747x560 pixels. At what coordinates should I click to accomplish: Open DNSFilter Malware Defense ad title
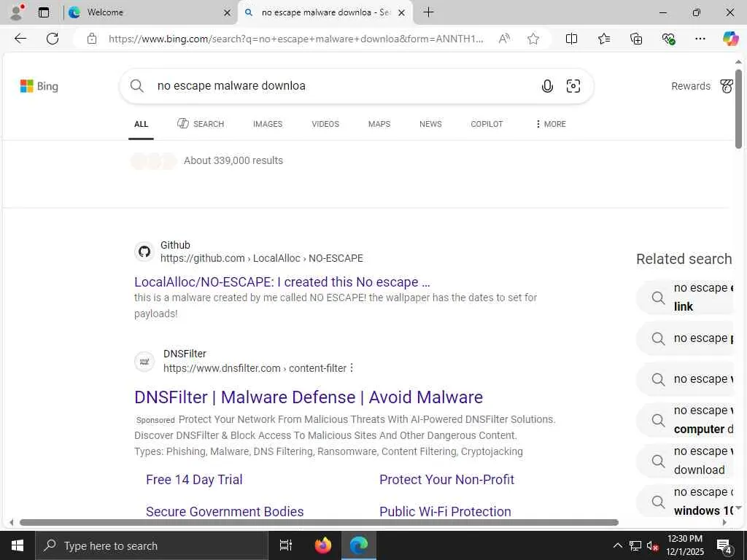click(x=309, y=397)
